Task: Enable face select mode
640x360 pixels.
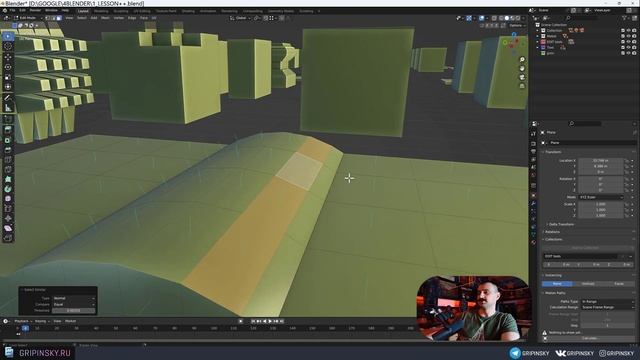Action: click(x=59, y=18)
